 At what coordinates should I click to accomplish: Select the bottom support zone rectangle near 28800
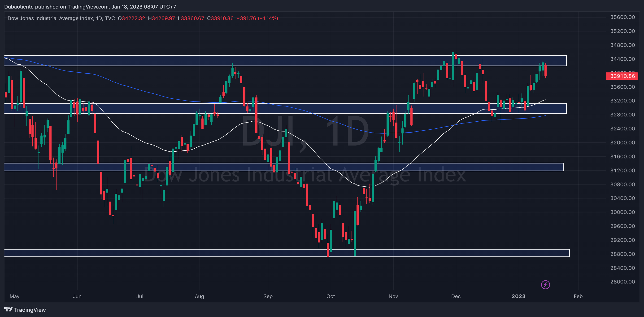pos(287,253)
